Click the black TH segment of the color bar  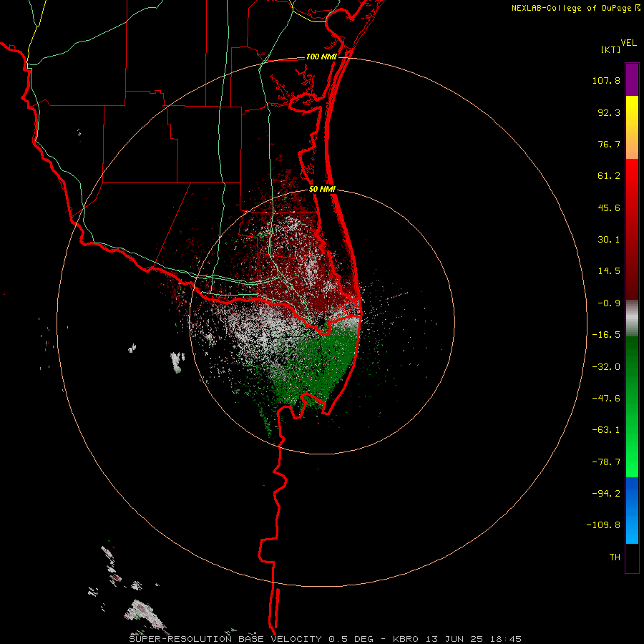click(632, 557)
